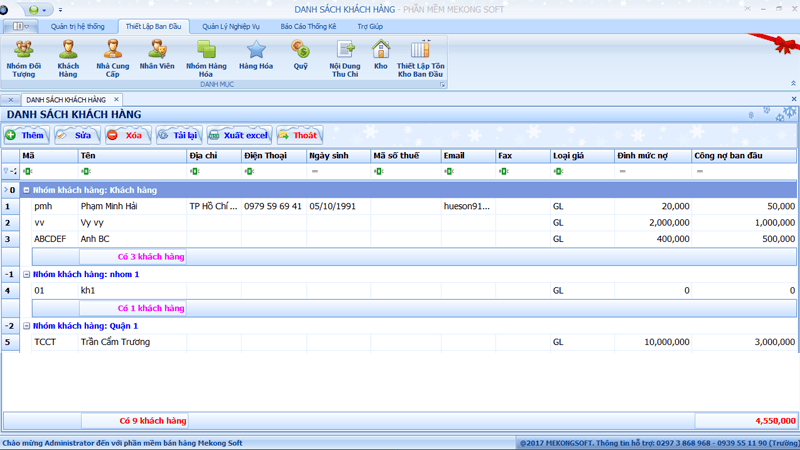Open Nội Dung Thu Chi icon
This screenshot has height=450, width=800.
pos(345,59)
